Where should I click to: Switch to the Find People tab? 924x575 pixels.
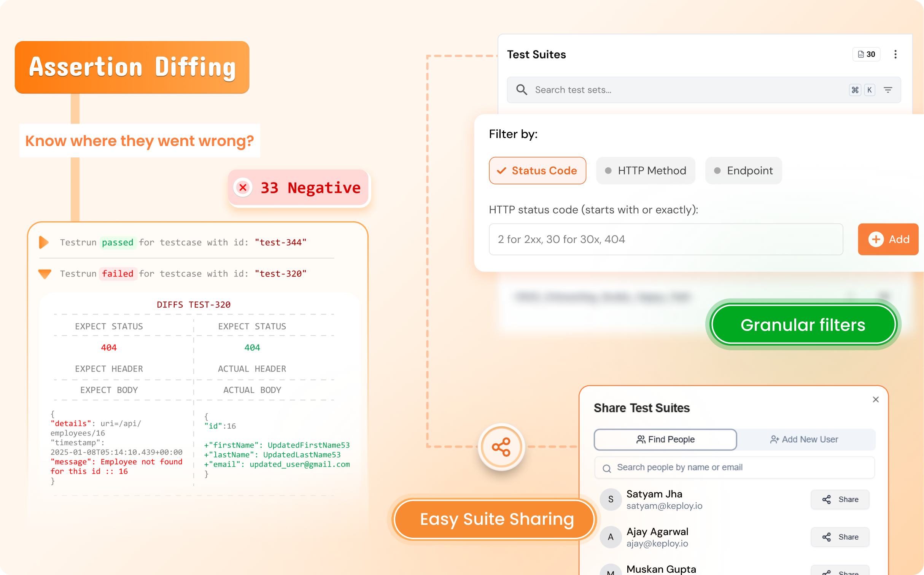pyautogui.click(x=665, y=440)
